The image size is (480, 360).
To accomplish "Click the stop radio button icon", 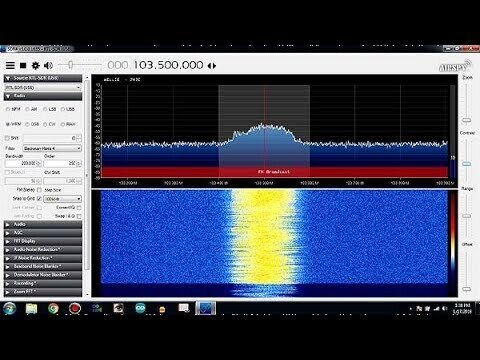I will coord(23,65).
